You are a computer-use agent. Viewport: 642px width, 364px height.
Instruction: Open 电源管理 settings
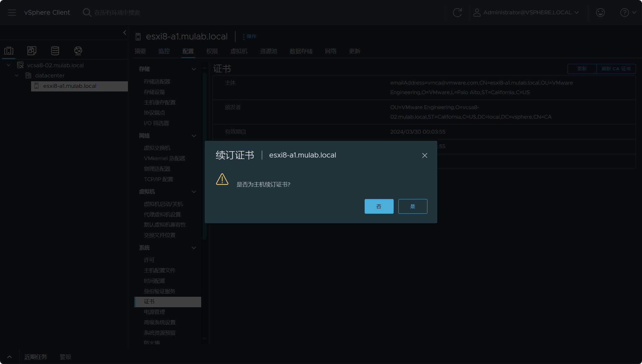(154, 312)
